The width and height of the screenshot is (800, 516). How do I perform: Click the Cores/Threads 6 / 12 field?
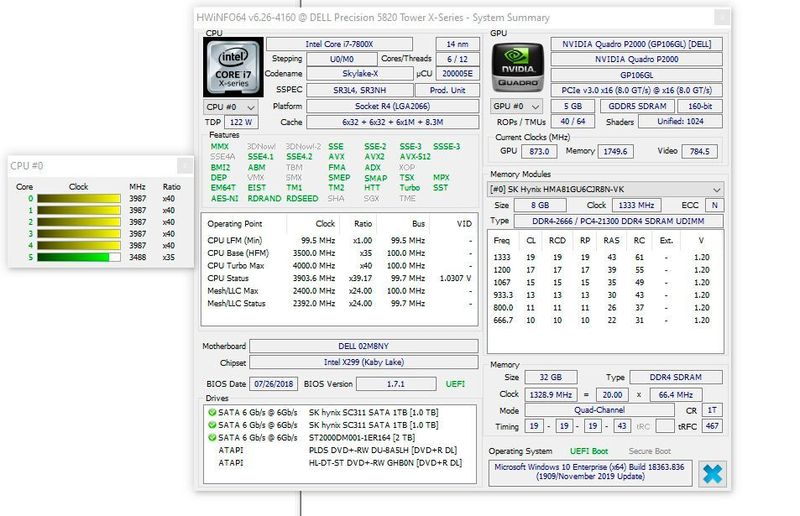[x=457, y=59]
